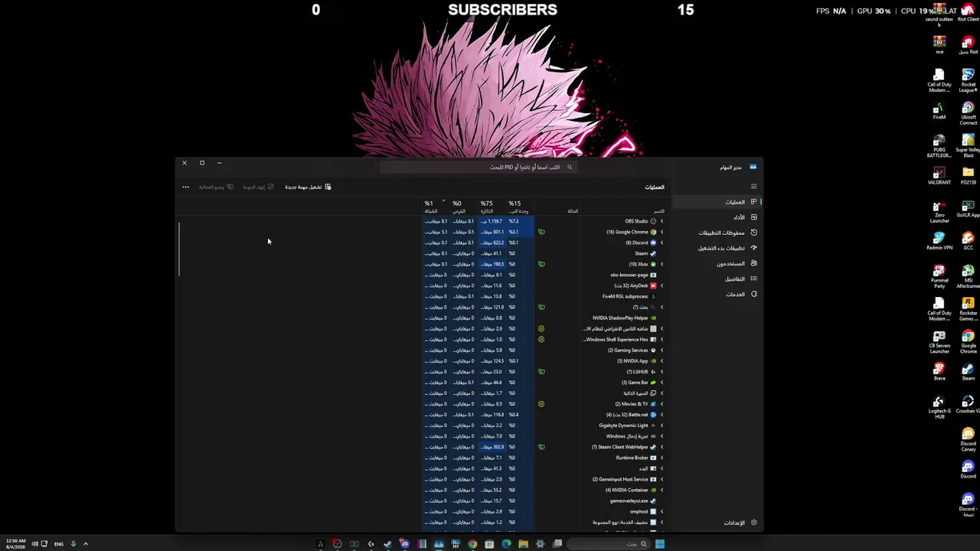Go to Startup apps (تطبيقات بدء التشغيل)
The image size is (980, 551).
pyautogui.click(x=716, y=248)
